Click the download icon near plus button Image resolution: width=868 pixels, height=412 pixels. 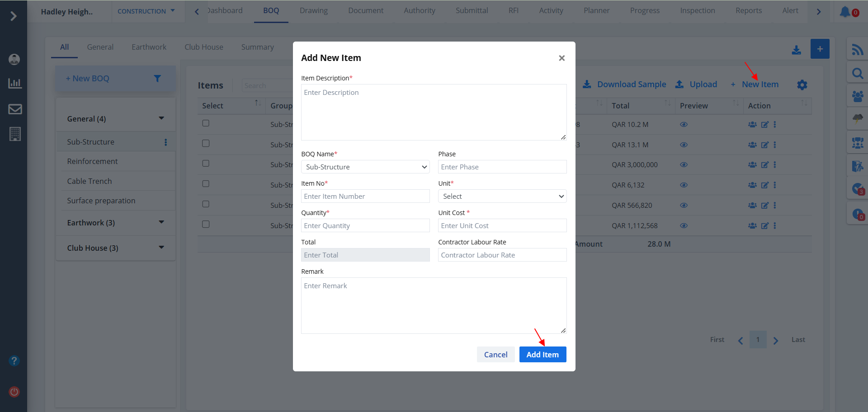[x=797, y=50]
